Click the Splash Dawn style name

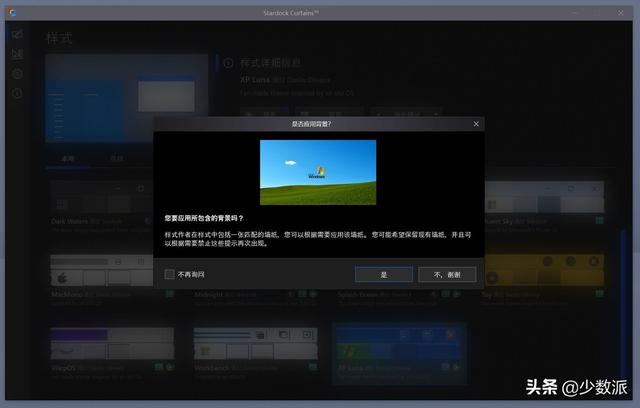tap(360, 295)
